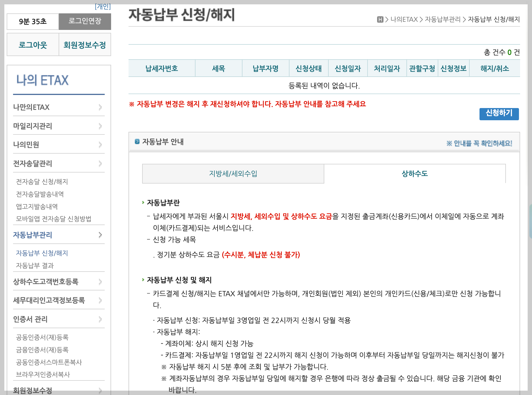Select the 상하수도 tab
This screenshot has width=532, height=395.
click(415, 174)
